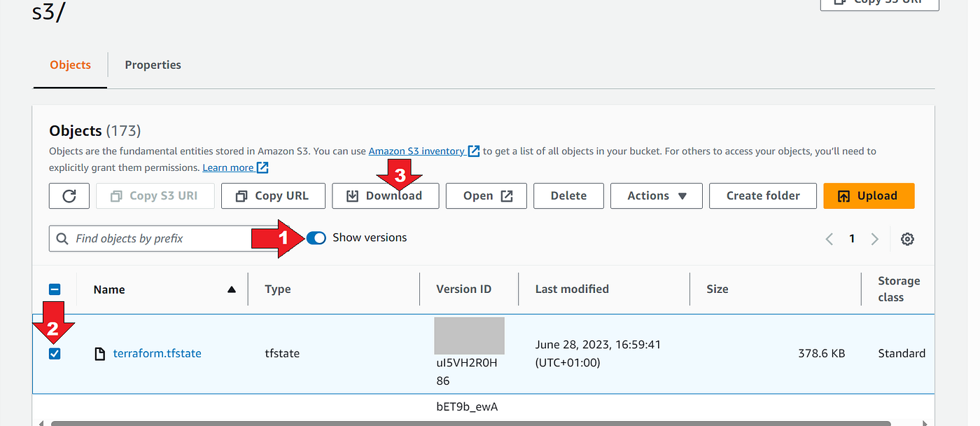Click the Storage class column header
Screen dimensions: 980x426
[899, 289]
